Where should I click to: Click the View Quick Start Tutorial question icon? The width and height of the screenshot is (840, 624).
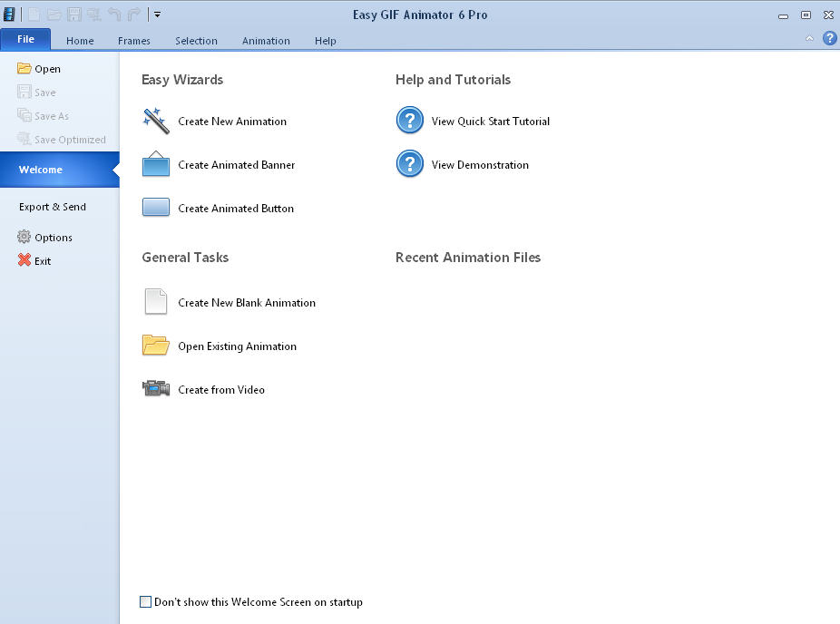[x=410, y=120]
